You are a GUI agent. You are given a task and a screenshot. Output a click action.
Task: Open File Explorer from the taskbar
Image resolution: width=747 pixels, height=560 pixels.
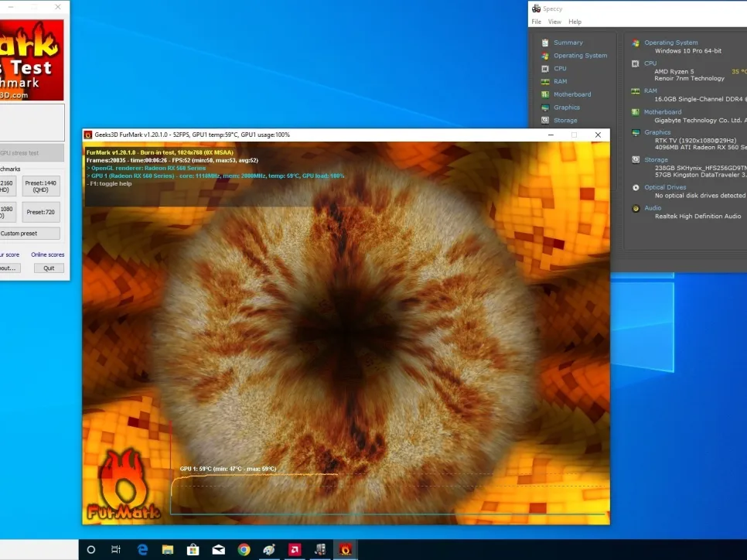tap(168, 550)
